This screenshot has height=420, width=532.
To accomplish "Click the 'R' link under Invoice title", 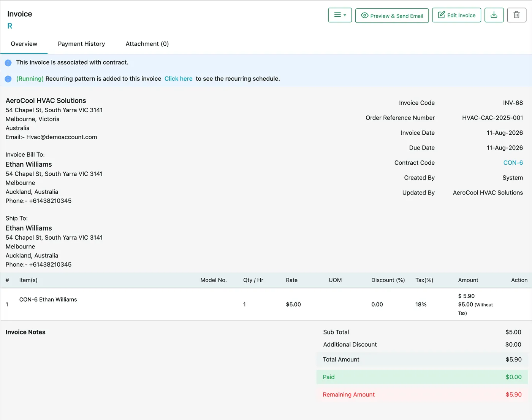I will 10,26.
